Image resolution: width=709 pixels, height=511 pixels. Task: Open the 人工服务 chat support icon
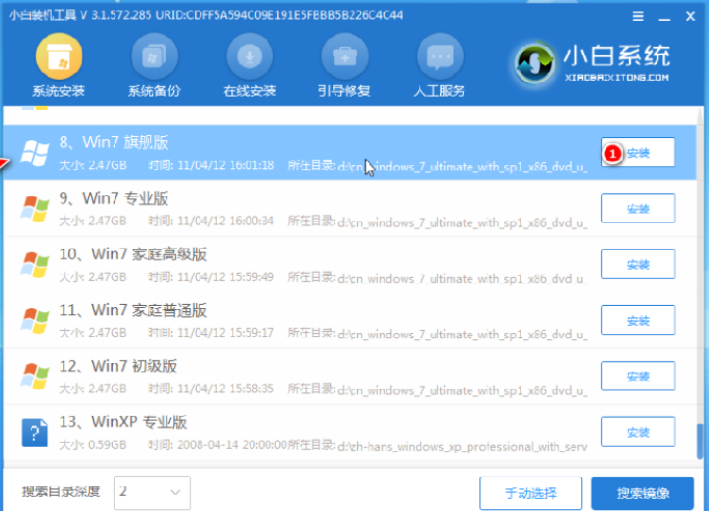pyautogui.click(x=438, y=59)
